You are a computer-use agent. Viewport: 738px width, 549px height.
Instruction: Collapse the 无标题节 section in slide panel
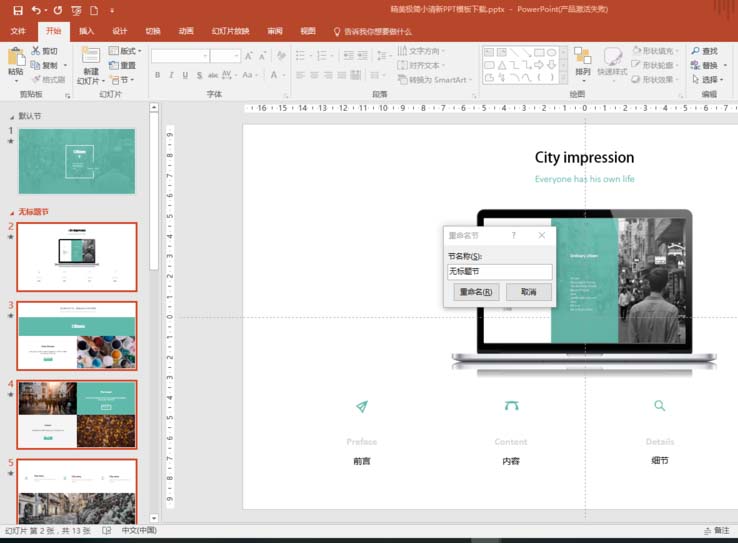tap(12, 212)
